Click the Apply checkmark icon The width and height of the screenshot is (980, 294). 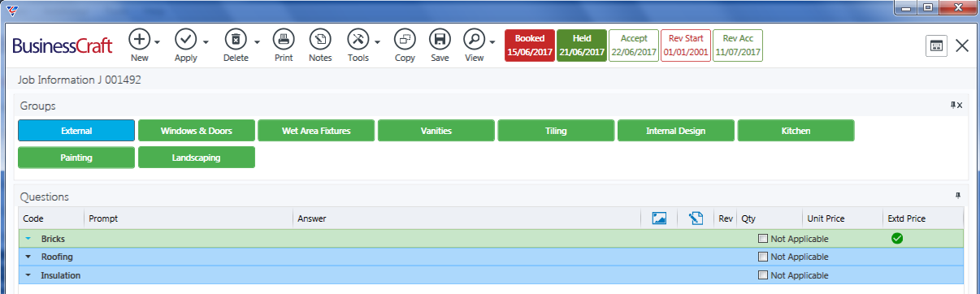[x=186, y=39]
